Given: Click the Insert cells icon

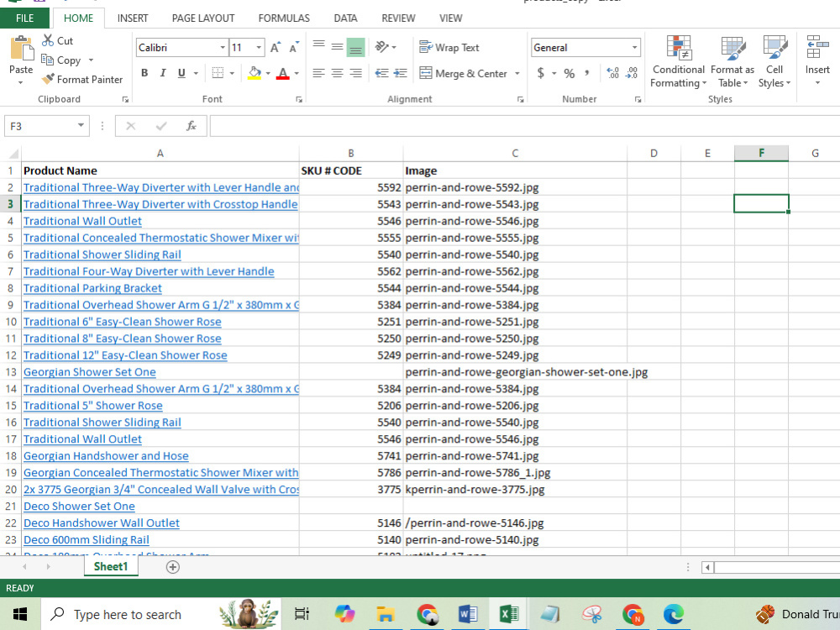Looking at the screenshot, I should [x=817, y=47].
